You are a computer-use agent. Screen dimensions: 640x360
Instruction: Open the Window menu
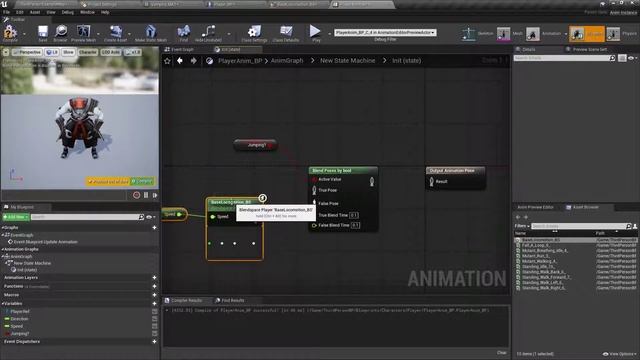tap(87, 12)
